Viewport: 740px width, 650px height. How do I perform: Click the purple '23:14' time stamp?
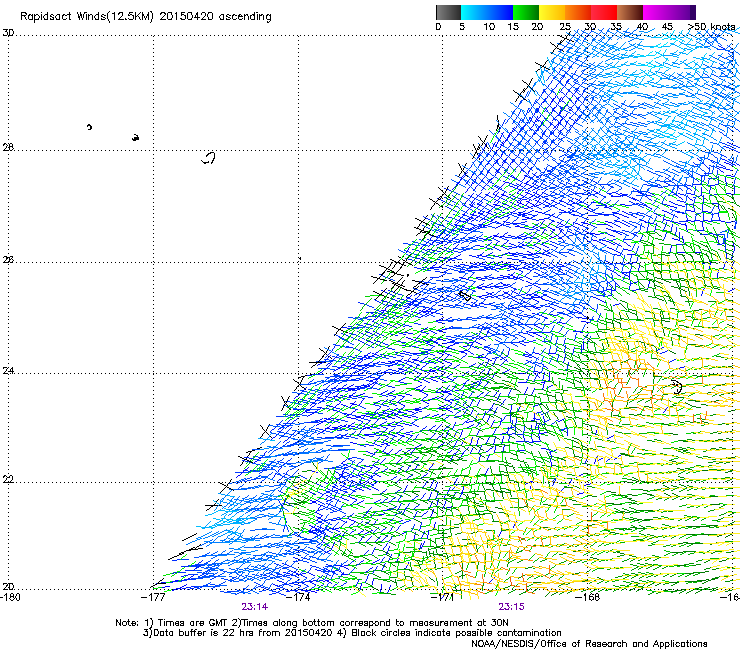254,607
